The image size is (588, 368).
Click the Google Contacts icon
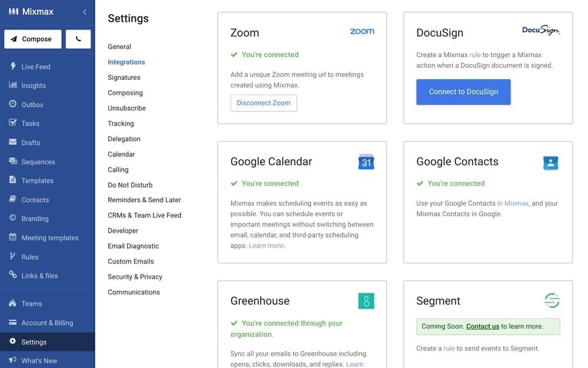551,163
